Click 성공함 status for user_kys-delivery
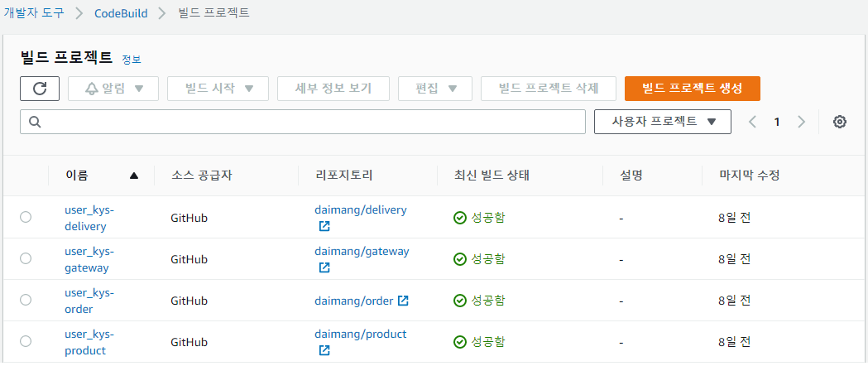Screen dimensions: 868x366 tap(487, 218)
